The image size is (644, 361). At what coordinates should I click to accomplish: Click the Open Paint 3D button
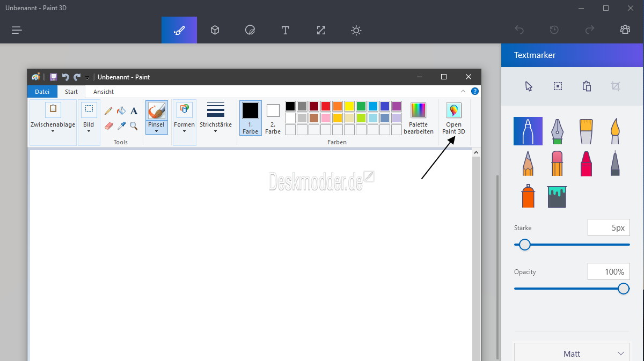453,118
